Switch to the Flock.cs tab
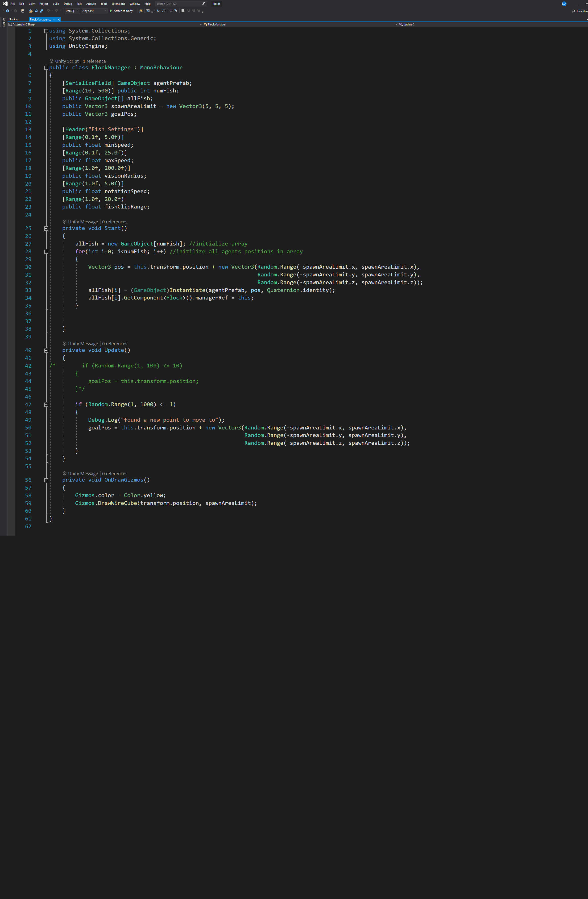The height and width of the screenshot is (899, 588). coord(14,19)
